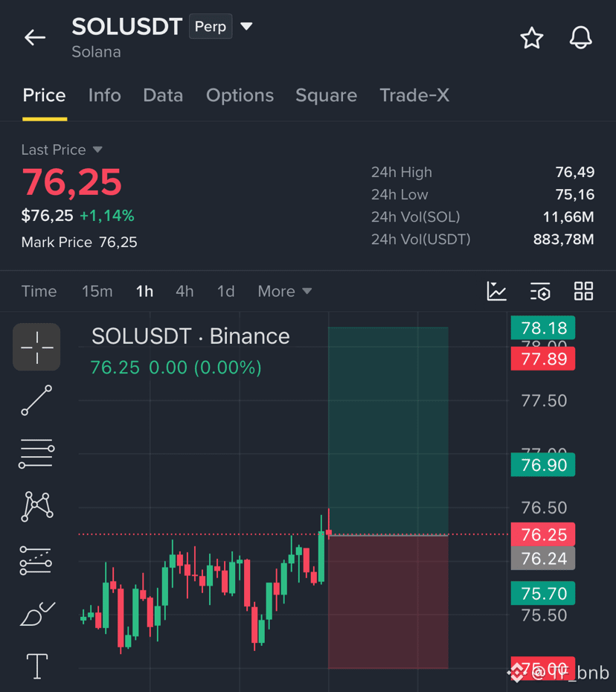Select the 1h chart interval

click(144, 291)
